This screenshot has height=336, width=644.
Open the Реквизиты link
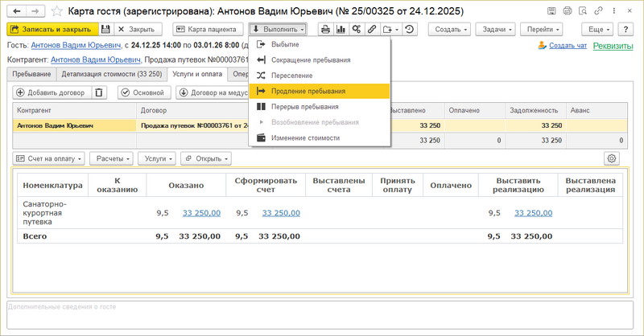click(x=613, y=46)
